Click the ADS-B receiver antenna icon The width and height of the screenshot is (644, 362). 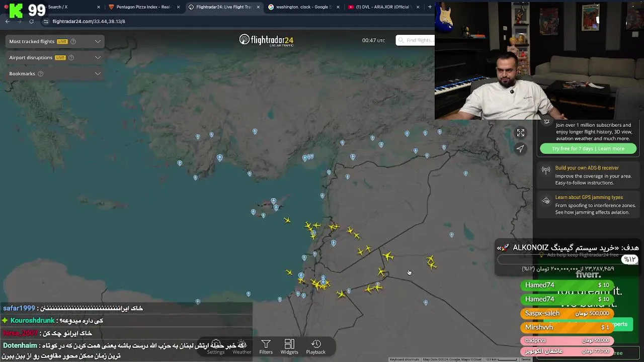coord(546,170)
